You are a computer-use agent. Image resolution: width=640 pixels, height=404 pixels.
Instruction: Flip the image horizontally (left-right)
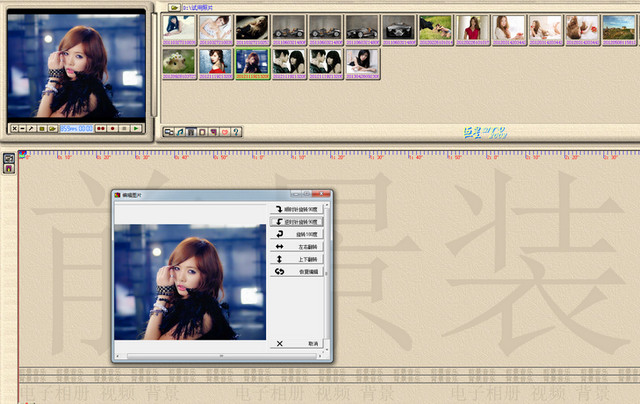pyautogui.click(x=296, y=246)
